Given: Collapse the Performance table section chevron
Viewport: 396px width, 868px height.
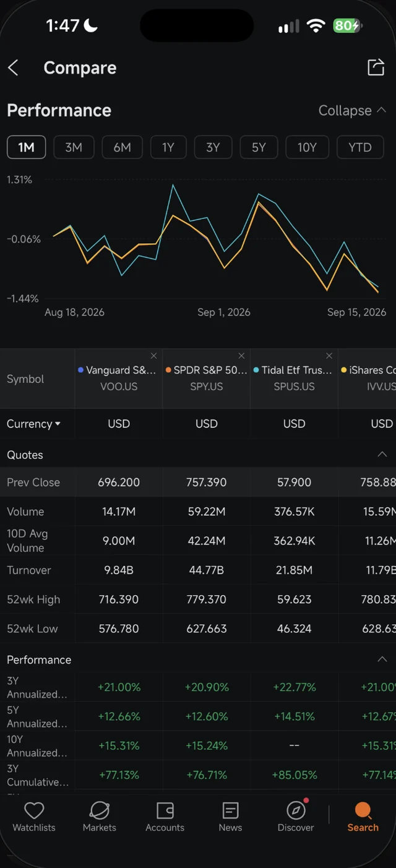Looking at the screenshot, I should [382, 660].
